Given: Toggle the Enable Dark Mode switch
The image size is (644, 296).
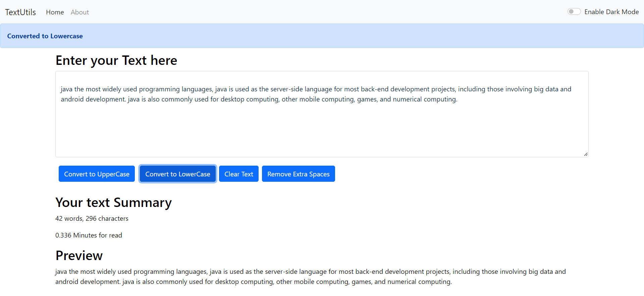Looking at the screenshot, I should point(574,12).
